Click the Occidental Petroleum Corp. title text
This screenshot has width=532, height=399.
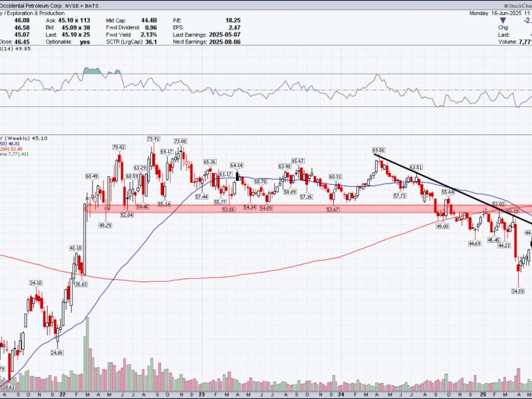[x=32, y=6]
